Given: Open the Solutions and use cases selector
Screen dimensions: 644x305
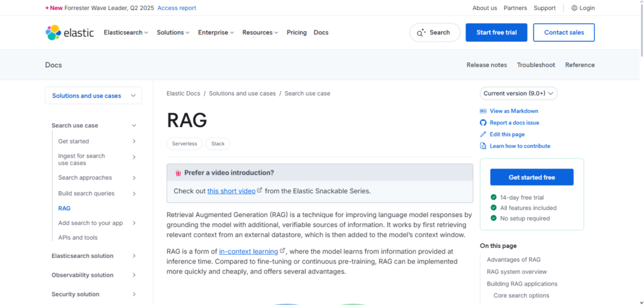Looking at the screenshot, I should [x=93, y=96].
